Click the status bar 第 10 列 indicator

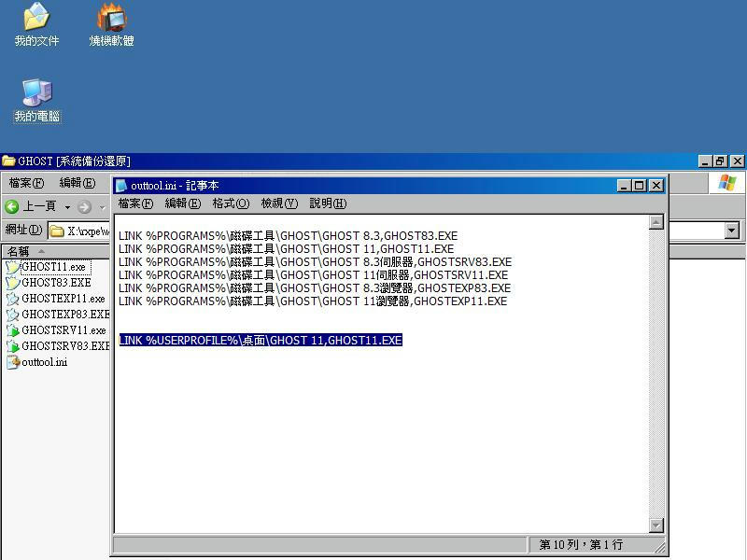[581, 544]
